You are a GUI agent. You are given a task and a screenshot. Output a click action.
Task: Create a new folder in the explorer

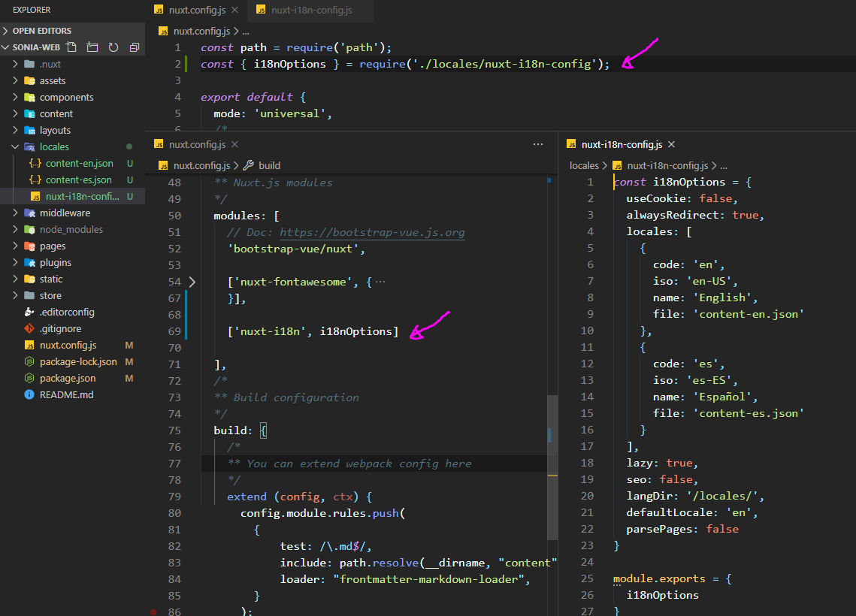pos(92,47)
